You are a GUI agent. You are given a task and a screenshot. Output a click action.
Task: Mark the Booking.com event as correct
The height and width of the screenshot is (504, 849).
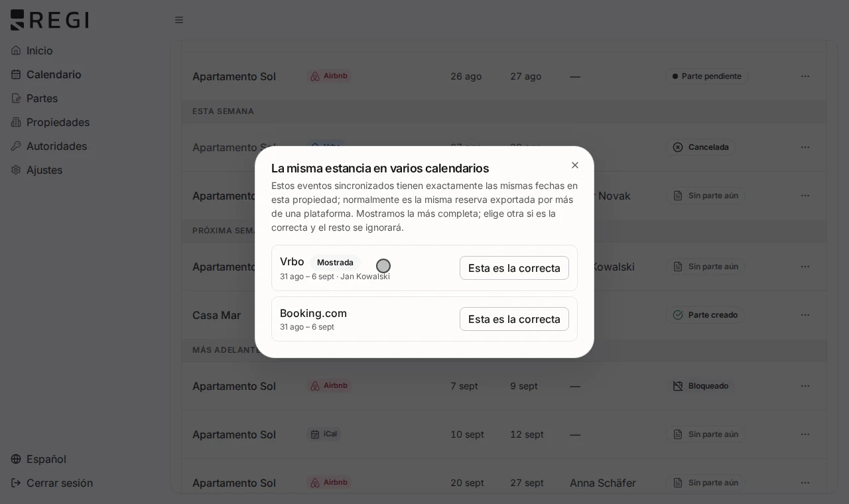(x=514, y=319)
